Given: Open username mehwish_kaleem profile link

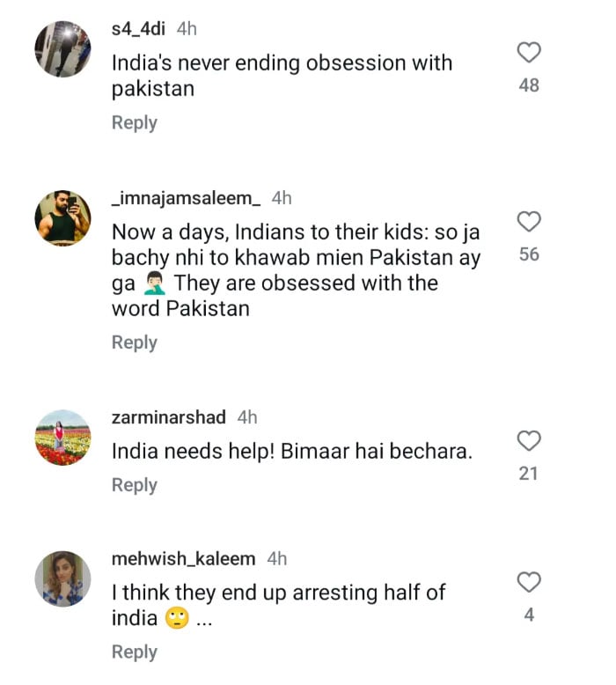Looking at the screenshot, I should [184, 559].
